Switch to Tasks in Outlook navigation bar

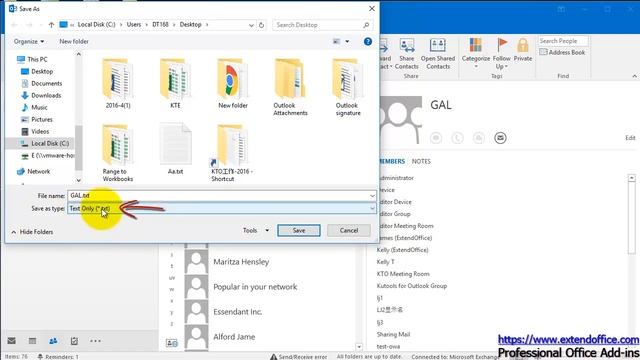coord(74,341)
